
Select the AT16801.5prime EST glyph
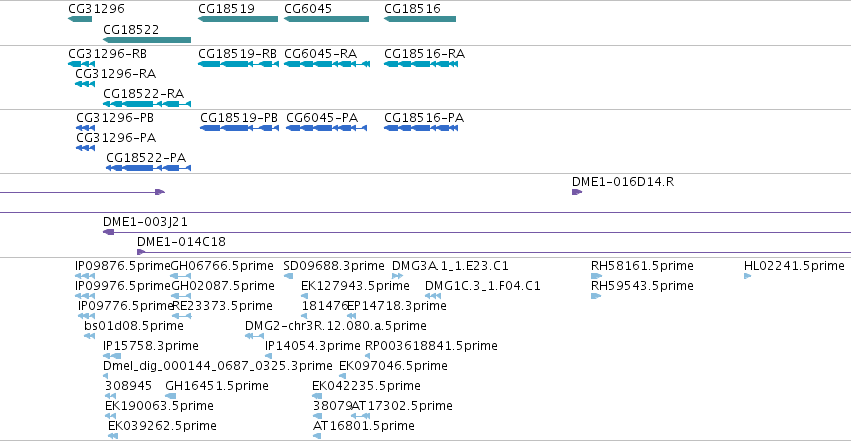[317, 436]
